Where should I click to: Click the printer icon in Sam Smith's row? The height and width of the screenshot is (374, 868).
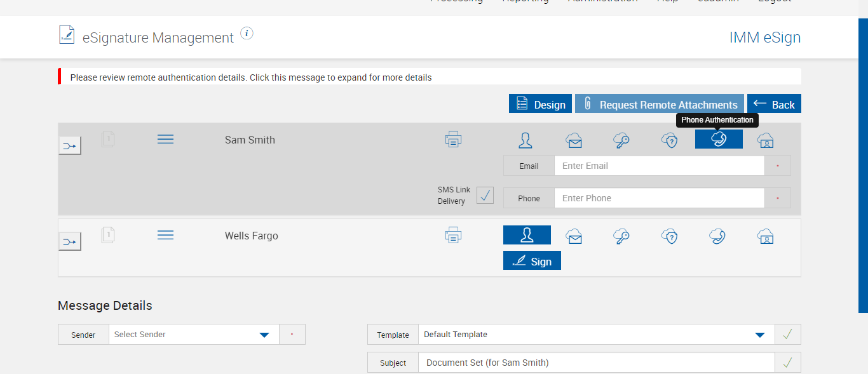pyautogui.click(x=453, y=139)
